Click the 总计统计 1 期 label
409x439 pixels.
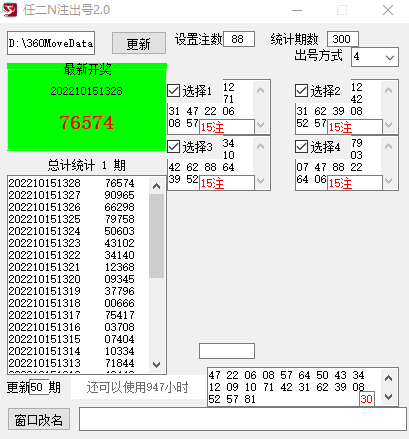click(x=87, y=165)
